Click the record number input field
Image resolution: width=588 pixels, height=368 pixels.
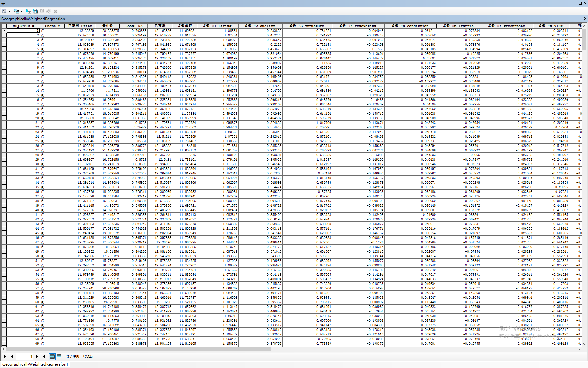point(24,356)
